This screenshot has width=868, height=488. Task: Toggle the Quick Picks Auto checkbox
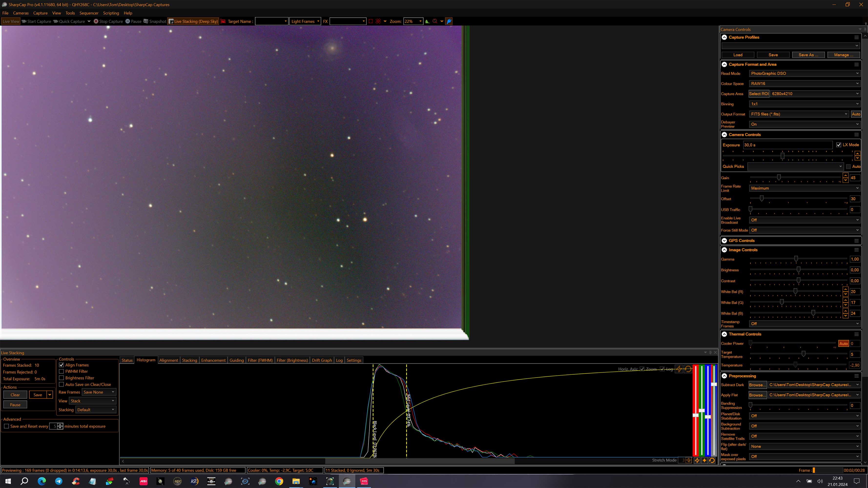pyautogui.click(x=848, y=167)
